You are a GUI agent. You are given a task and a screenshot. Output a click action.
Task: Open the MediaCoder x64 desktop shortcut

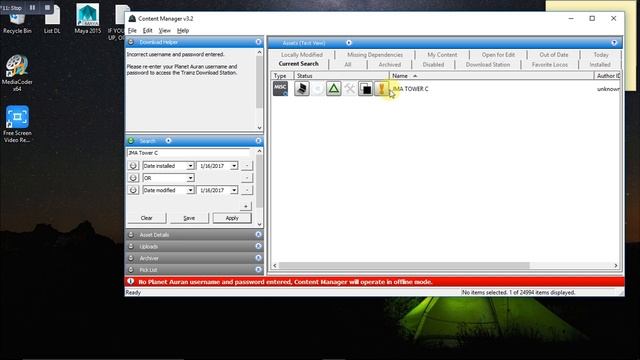point(17,73)
